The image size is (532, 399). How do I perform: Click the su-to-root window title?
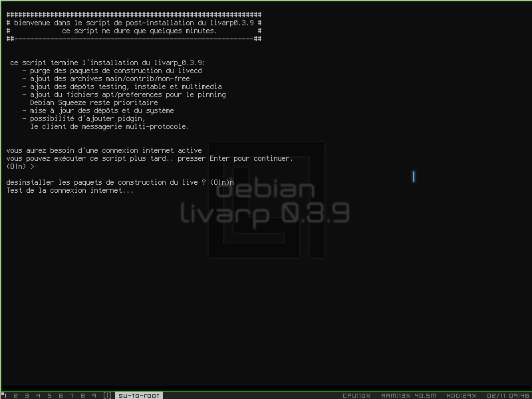tap(139, 396)
